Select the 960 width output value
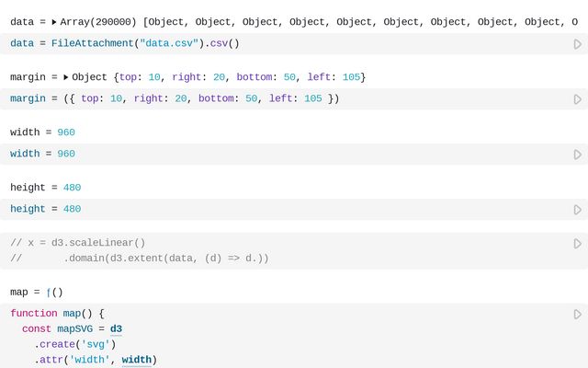The height and width of the screenshot is (368, 588). pyautogui.click(x=66, y=132)
